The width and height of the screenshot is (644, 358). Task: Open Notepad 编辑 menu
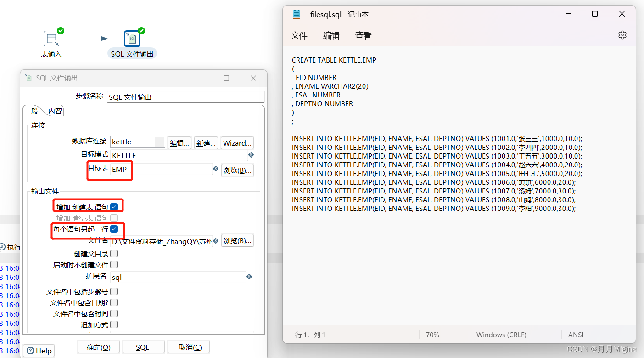pos(331,35)
